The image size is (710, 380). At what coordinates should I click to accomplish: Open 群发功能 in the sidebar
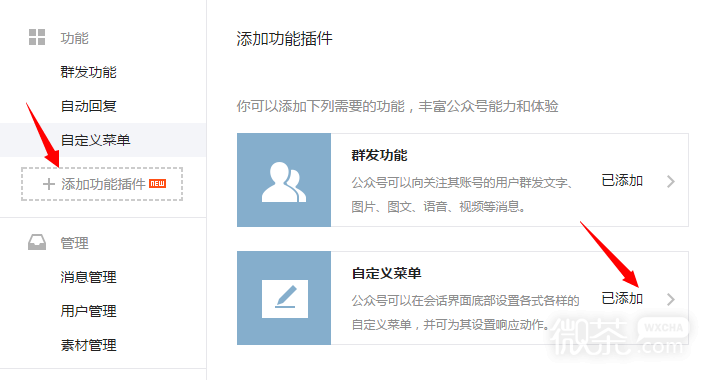click(89, 72)
